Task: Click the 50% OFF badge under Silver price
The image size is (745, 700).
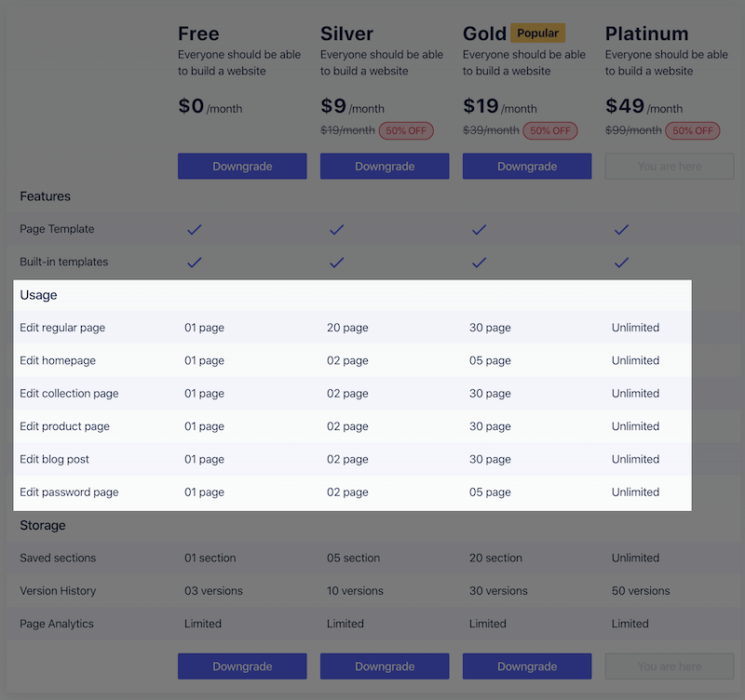Action: (x=404, y=131)
